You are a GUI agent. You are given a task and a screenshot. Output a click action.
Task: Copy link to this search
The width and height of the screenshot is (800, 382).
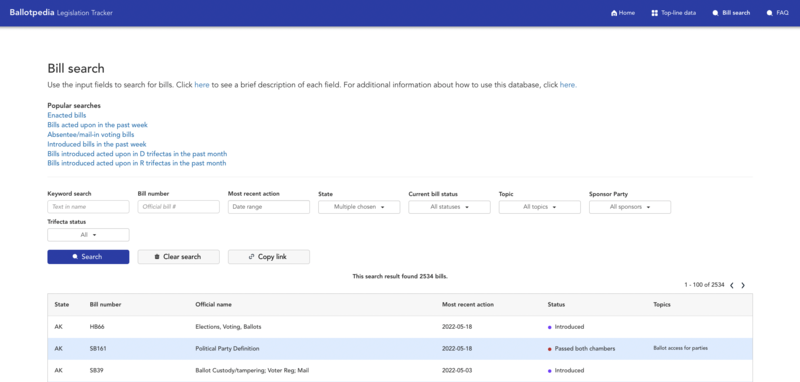[x=269, y=257]
